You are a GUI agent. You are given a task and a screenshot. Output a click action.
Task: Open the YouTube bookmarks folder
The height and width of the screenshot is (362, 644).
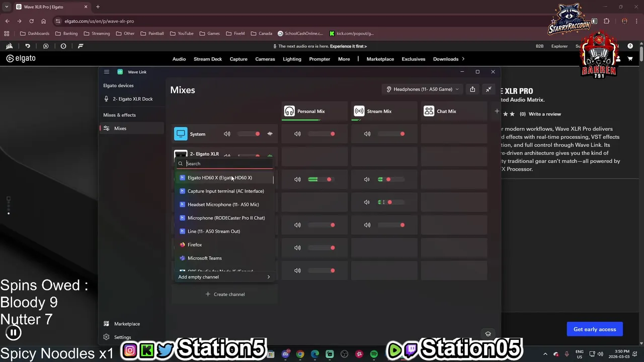pos(182,34)
